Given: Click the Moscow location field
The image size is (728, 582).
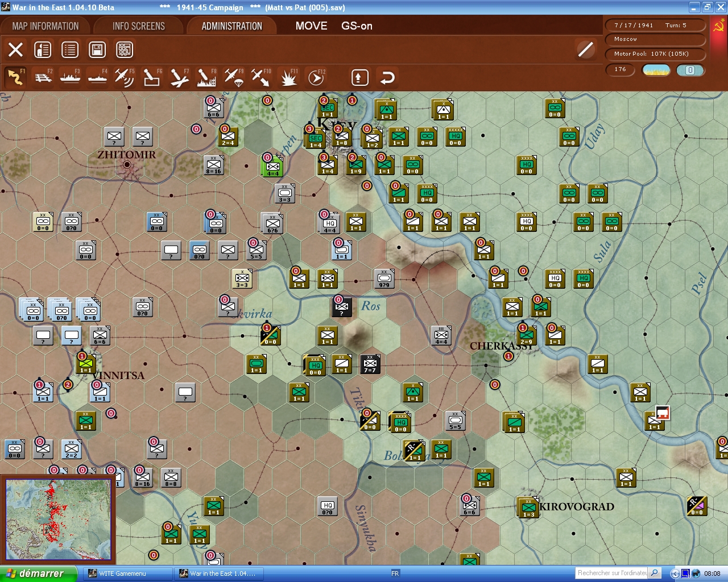Looking at the screenshot, I should 656,39.
